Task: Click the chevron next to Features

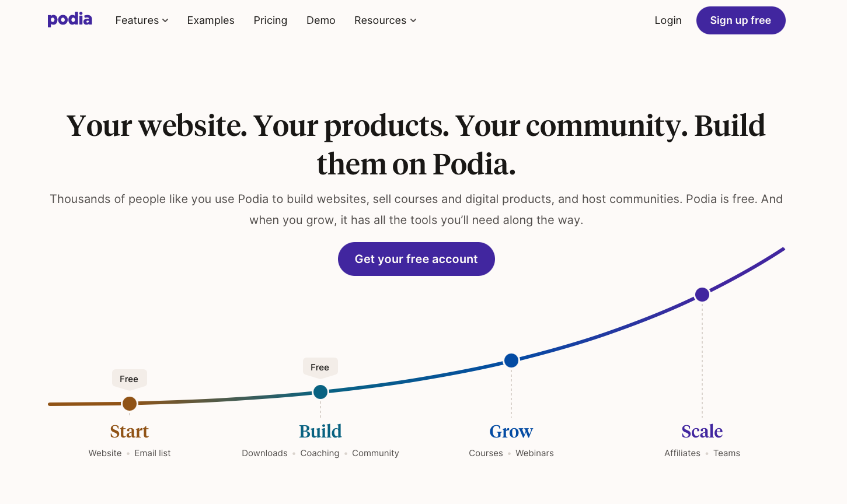Action: pyautogui.click(x=165, y=20)
